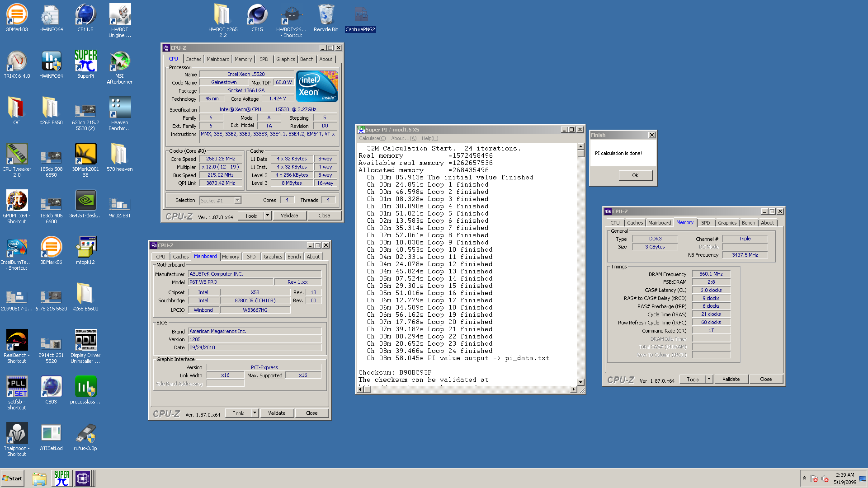Open Tools dropdown arrow in top CPU-Z window
Screen dimensions: 868x488
[x=267, y=216]
